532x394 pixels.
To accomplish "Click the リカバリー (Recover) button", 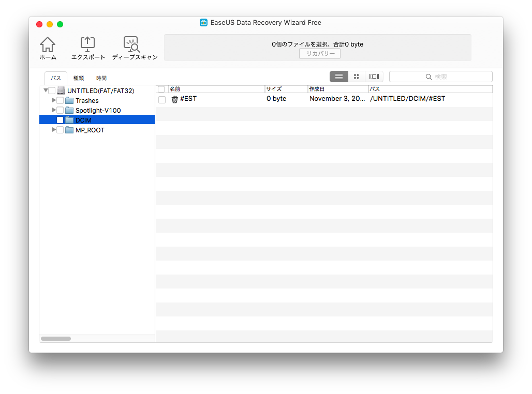I will 320,54.
